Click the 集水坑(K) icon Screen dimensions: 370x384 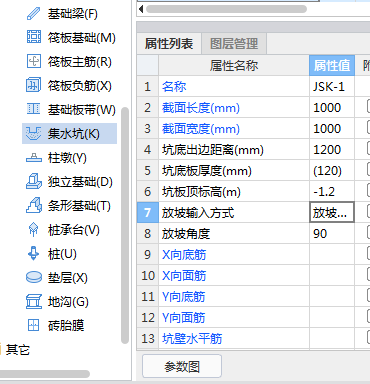pos(33,133)
